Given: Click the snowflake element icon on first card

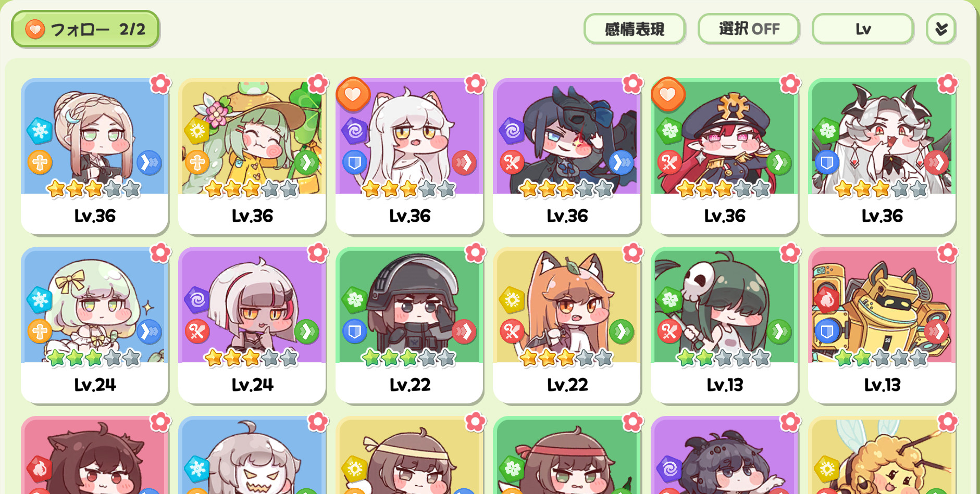Looking at the screenshot, I should (40, 131).
